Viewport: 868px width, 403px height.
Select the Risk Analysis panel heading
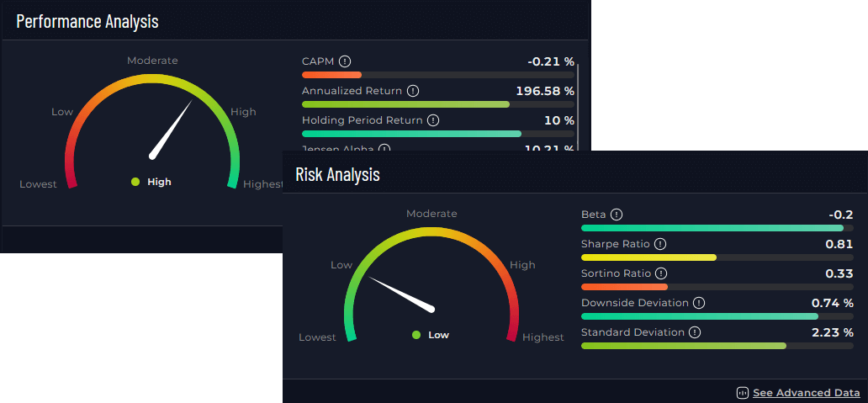[337, 175]
